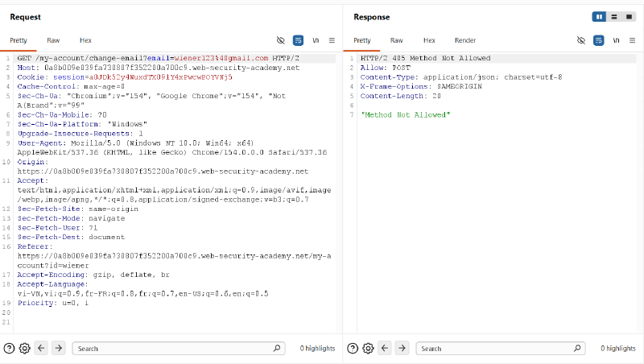This screenshot has height=364, width=644.
Task: Click the Content-Type response header
Action: [x=461, y=77]
